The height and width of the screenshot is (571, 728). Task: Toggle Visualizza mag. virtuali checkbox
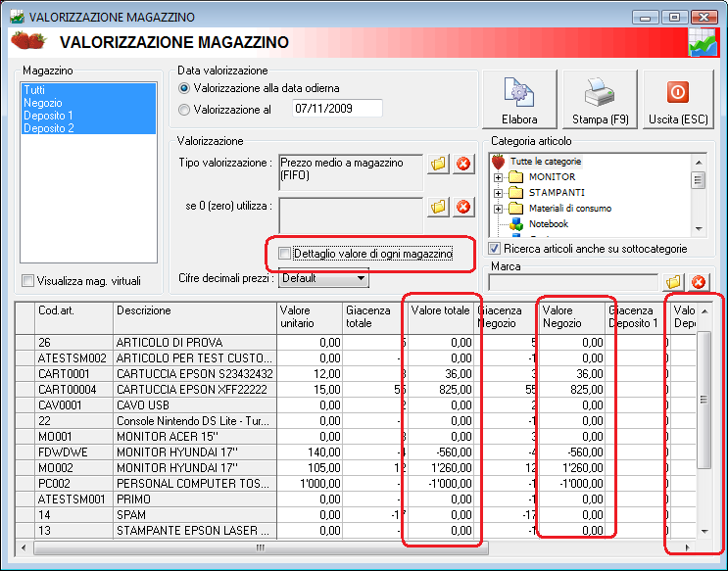27,281
